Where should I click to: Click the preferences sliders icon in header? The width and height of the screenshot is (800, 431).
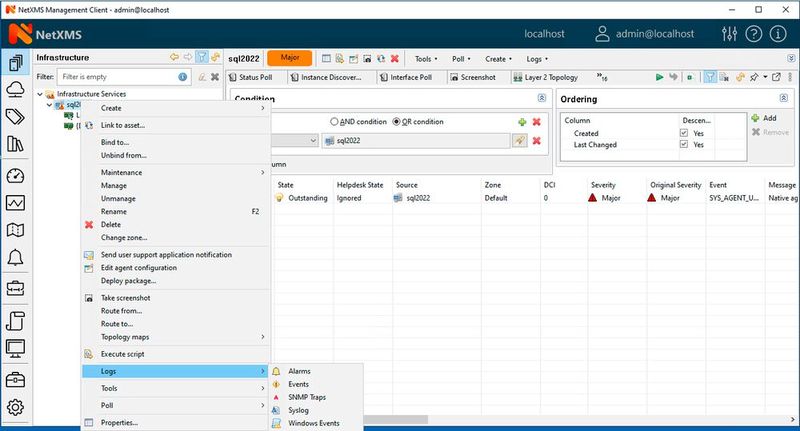pyautogui.click(x=729, y=34)
